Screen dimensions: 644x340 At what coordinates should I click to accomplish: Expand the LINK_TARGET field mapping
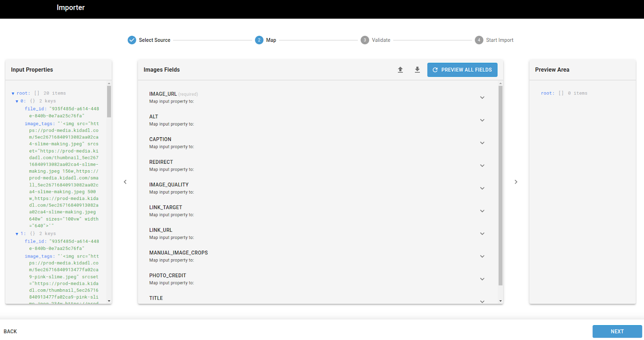(482, 211)
